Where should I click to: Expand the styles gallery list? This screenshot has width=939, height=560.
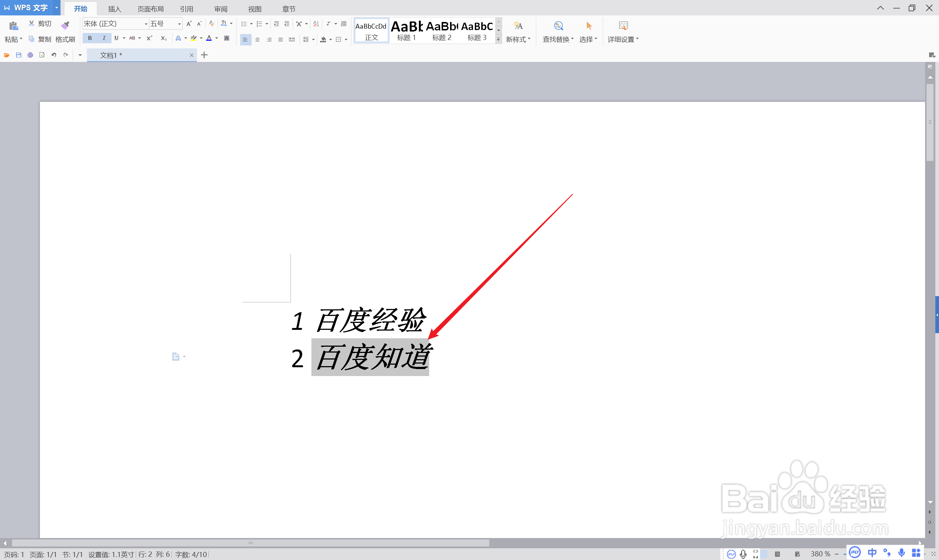[x=498, y=39]
